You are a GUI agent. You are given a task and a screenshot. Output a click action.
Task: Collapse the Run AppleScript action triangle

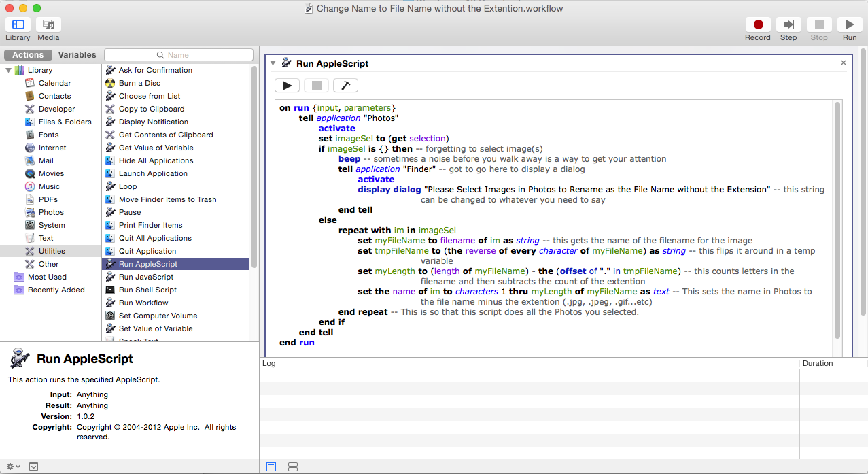tap(273, 63)
